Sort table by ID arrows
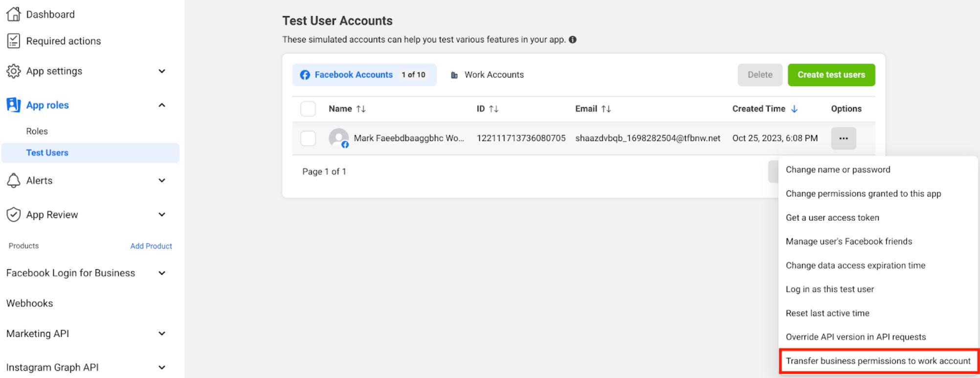The height and width of the screenshot is (378, 980). pyautogui.click(x=494, y=109)
